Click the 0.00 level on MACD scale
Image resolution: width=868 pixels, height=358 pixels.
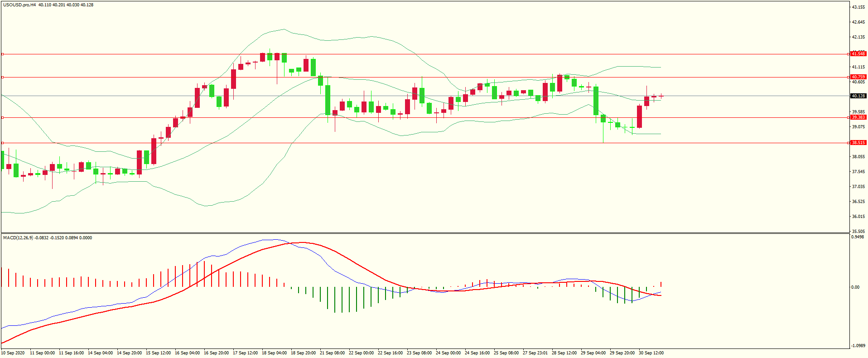[855, 287]
